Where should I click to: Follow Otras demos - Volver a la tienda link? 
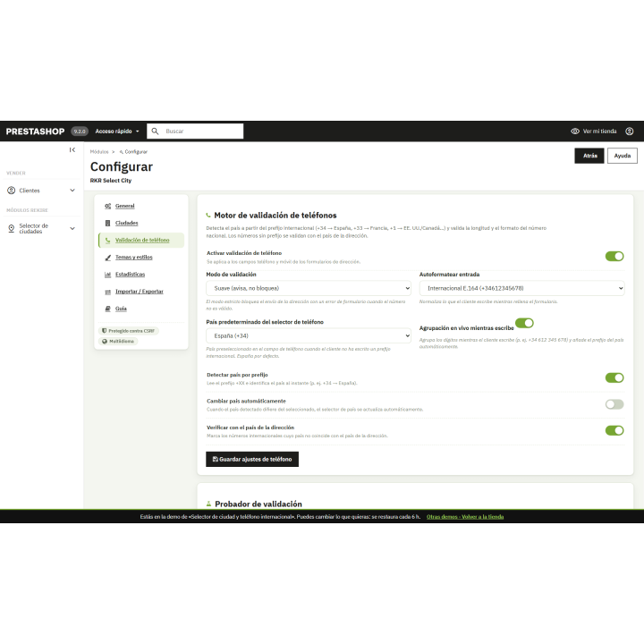(465, 517)
